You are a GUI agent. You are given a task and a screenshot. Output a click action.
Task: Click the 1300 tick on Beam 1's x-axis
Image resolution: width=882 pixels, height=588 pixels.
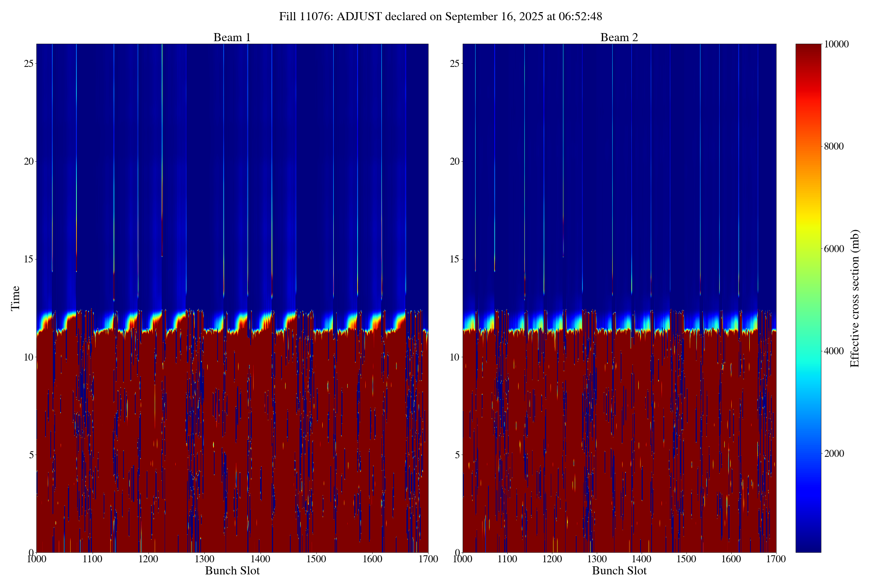tap(204, 559)
